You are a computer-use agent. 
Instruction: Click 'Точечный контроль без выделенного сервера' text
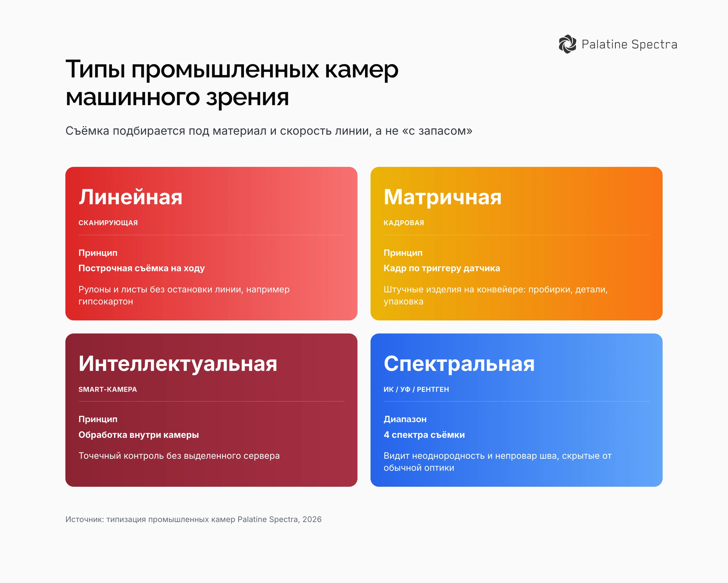179,456
